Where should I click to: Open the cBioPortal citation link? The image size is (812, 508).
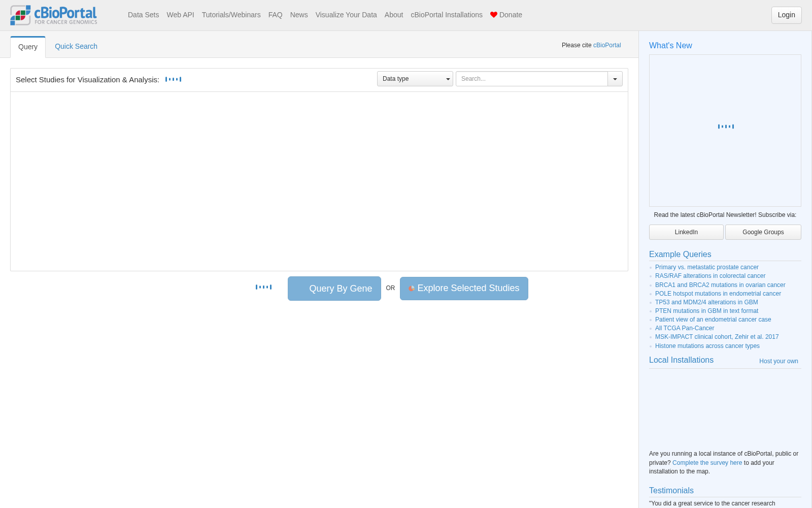(x=607, y=45)
